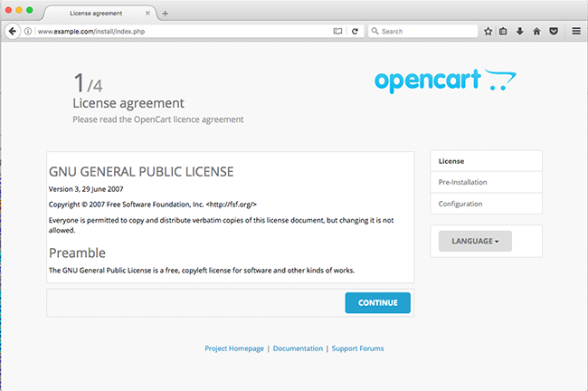Open a new tab with plus button
The image size is (588, 391).
[x=165, y=13]
